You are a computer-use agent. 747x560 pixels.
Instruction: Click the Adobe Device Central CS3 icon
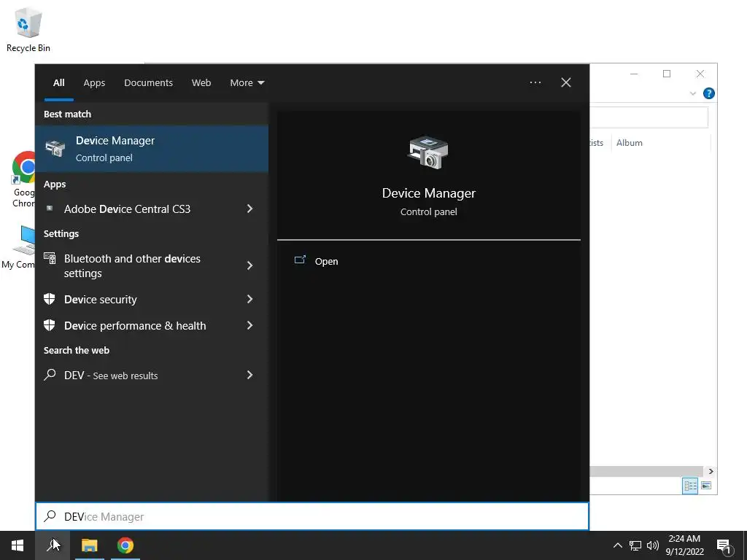click(50, 208)
